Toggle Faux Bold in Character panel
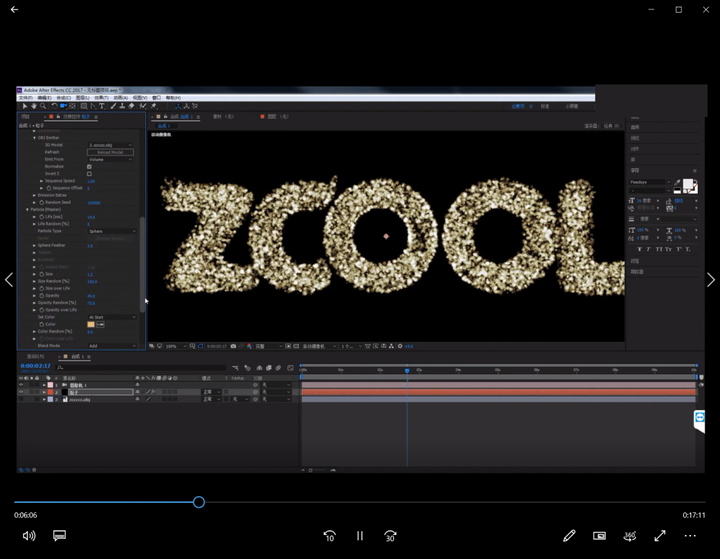The height and width of the screenshot is (559, 720). point(640,249)
